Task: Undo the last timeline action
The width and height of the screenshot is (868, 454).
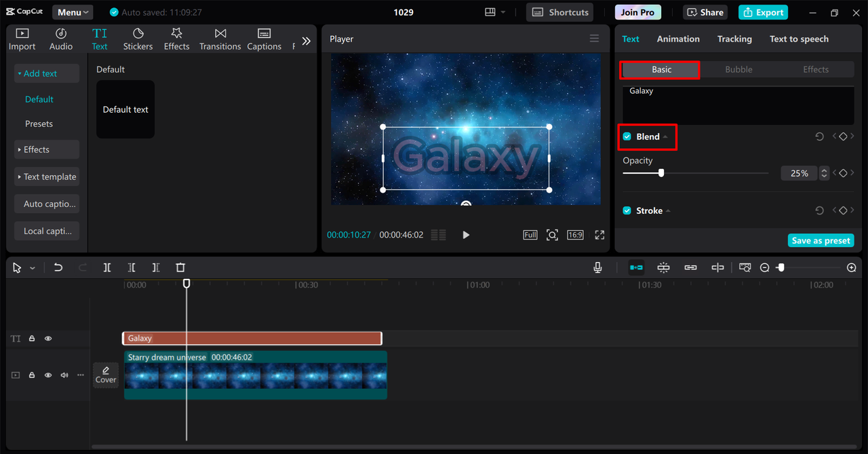Action: [x=58, y=267]
